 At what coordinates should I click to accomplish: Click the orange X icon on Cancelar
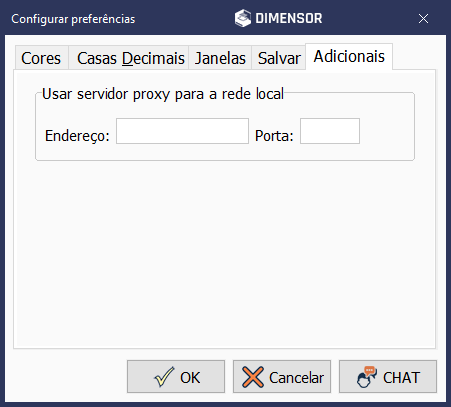pos(253,377)
